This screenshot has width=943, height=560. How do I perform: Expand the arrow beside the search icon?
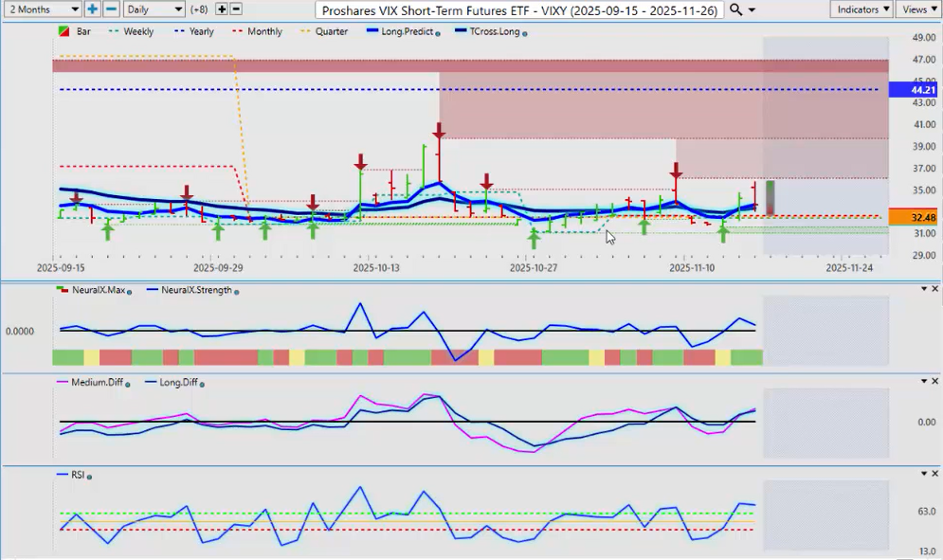[753, 9]
